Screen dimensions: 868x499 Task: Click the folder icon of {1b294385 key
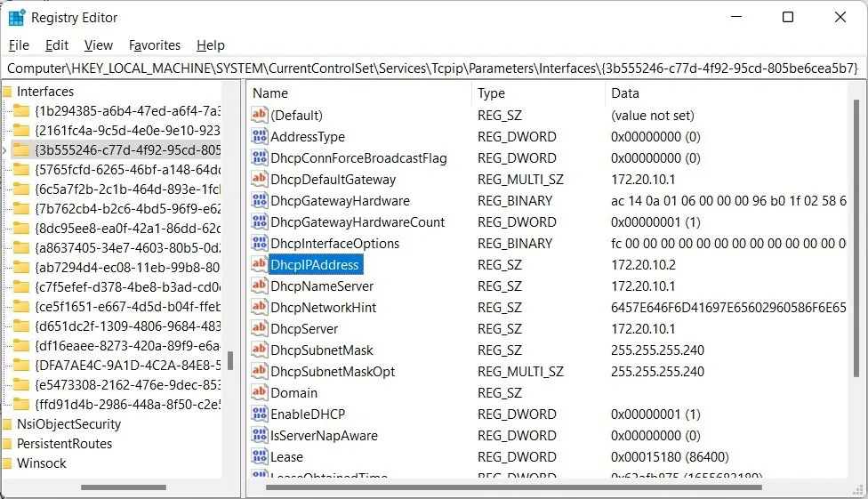tap(21, 111)
